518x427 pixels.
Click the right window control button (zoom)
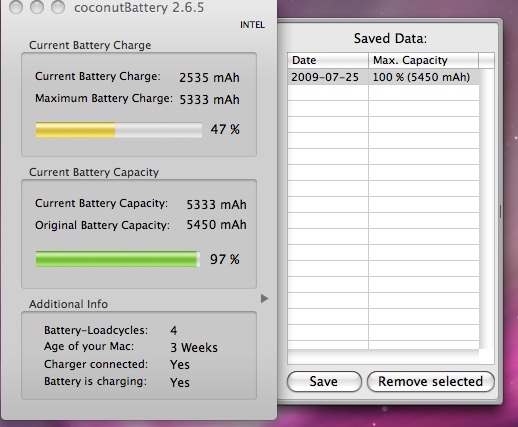[58, 7]
